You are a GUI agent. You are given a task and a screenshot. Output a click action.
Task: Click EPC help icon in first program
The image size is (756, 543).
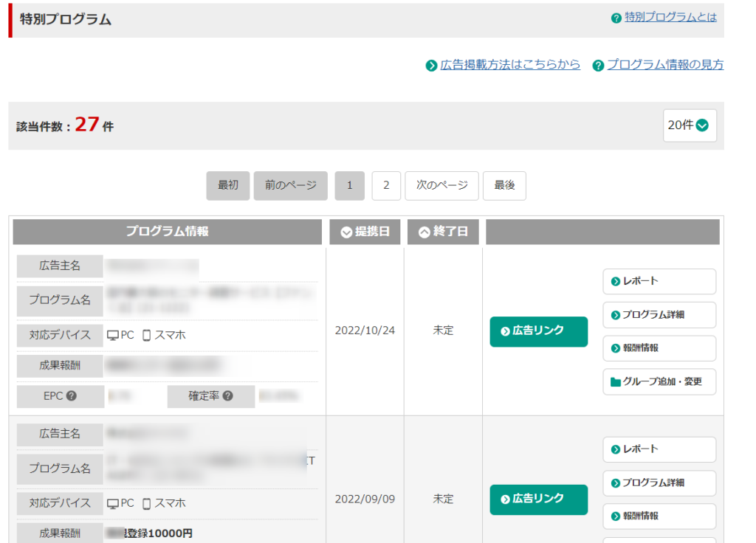tap(72, 396)
